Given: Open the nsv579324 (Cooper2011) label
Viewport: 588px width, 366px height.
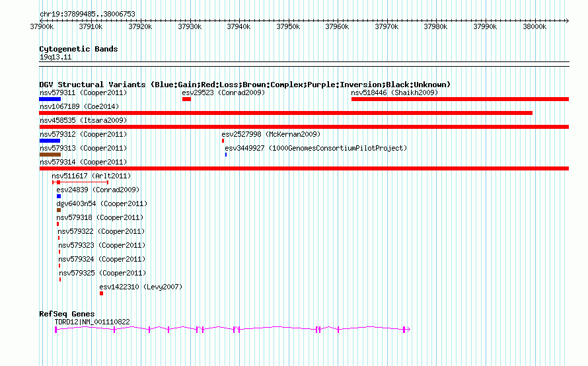Looking at the screenshot, I should point(102,259).
